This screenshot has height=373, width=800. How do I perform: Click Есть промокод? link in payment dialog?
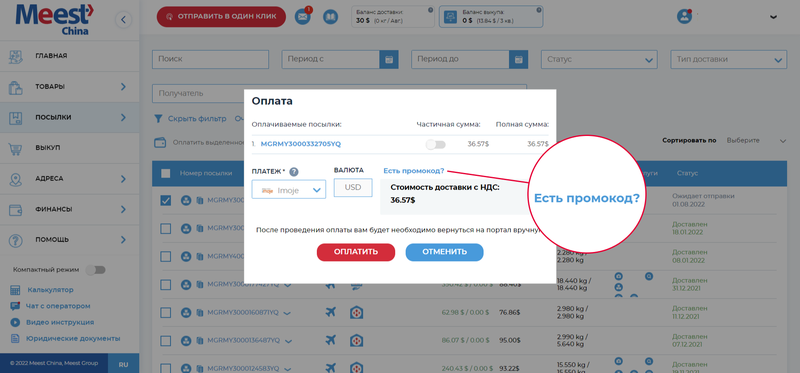pyautogui.click(x=414, y=170)
